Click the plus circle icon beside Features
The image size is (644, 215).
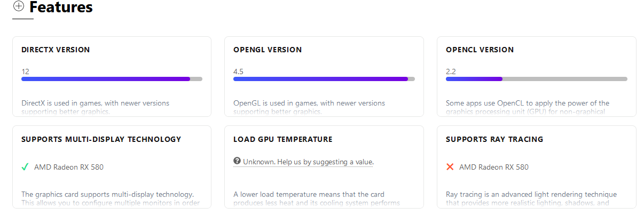19,6
